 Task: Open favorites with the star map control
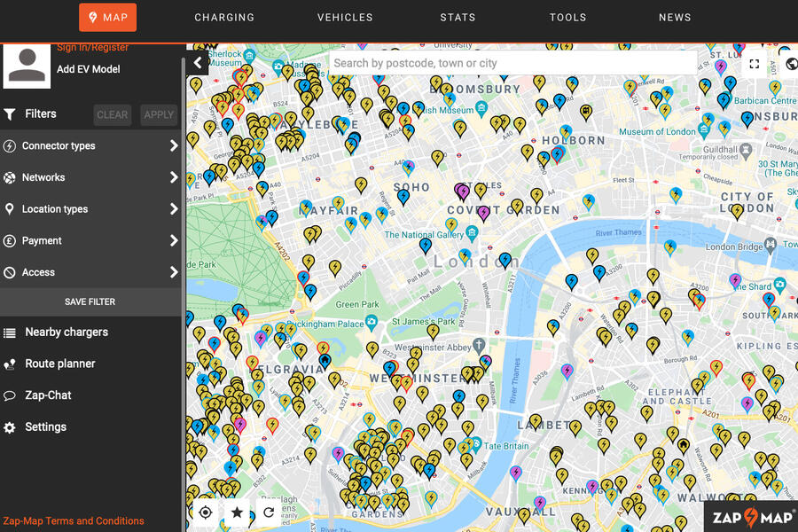click(237, 512)
